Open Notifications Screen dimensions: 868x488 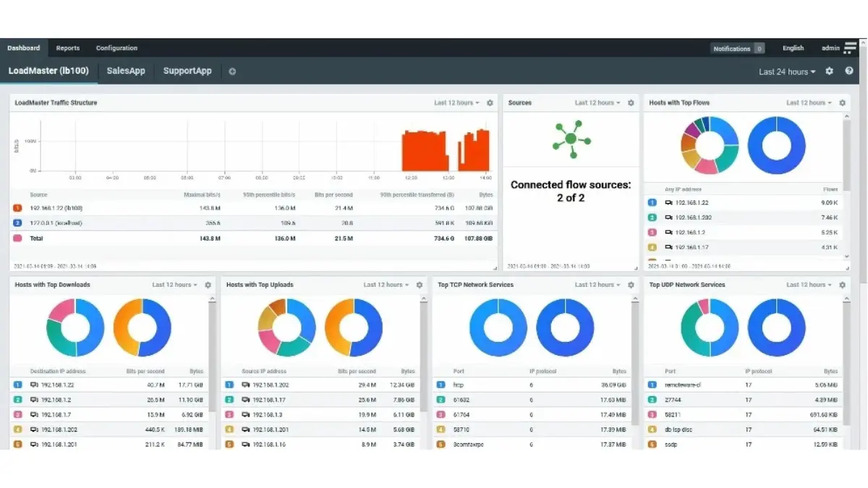[733, 48]
